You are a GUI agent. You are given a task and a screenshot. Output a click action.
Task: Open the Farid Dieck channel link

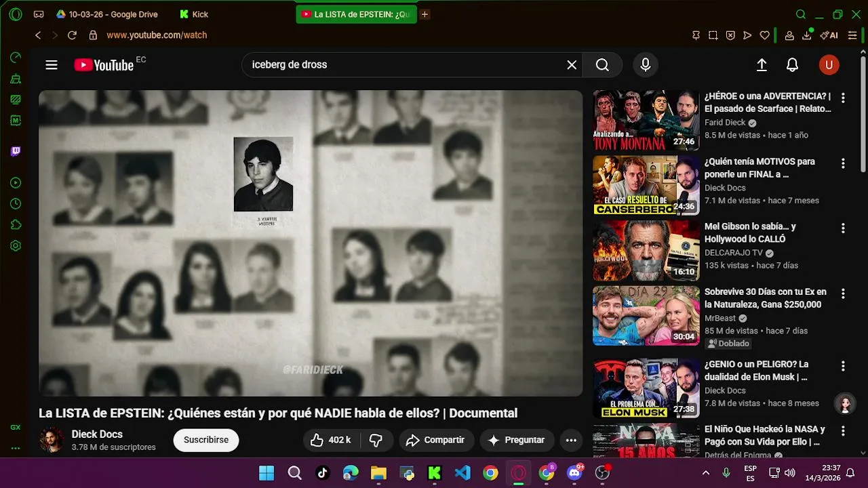(725, 123)
